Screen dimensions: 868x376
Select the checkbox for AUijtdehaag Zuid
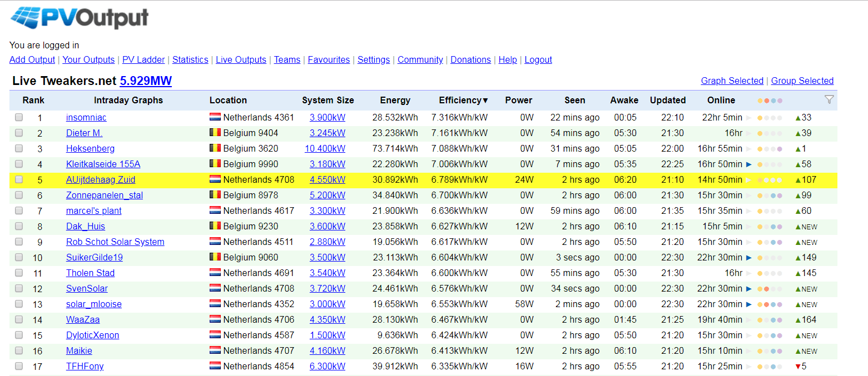tap(19, 180)
